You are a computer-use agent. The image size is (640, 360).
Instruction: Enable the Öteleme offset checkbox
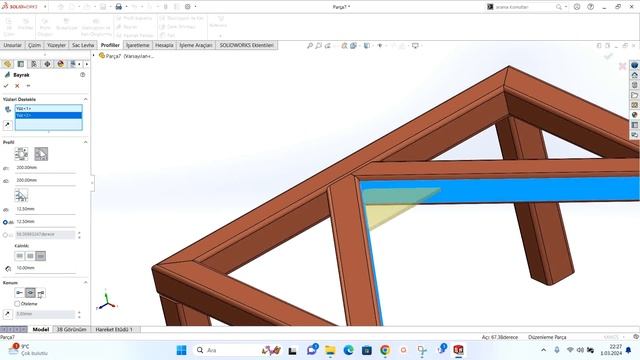click(x=17, y=304)
